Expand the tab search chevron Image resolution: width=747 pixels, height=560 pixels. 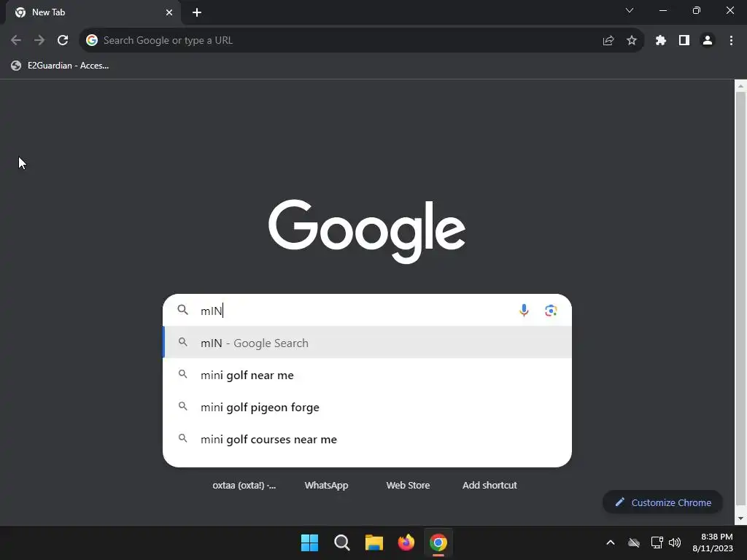point(630,10)
